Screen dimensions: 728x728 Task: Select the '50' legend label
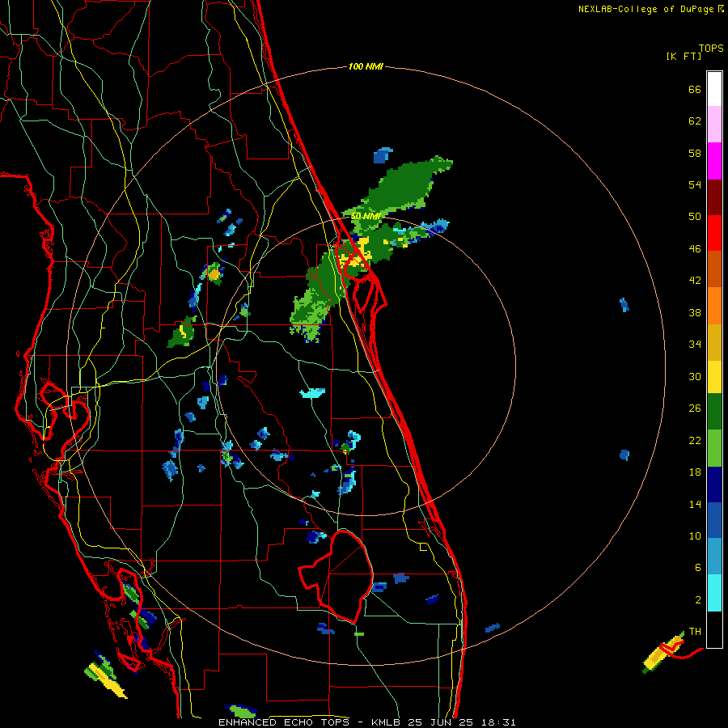coord(695,217)
